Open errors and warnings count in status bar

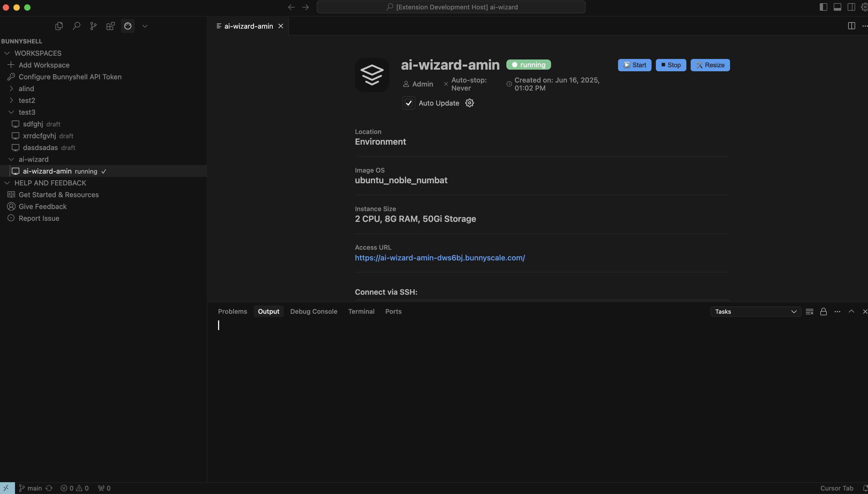(75, 488)
